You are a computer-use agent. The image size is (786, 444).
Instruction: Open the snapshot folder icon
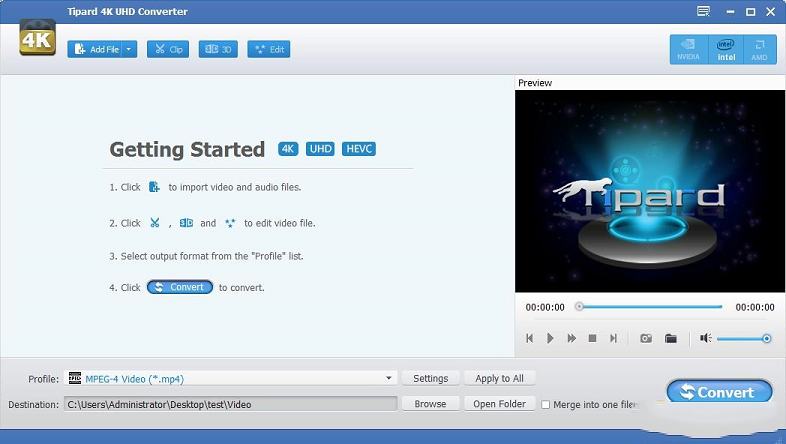pyautogui.click(x=671, y=338)
